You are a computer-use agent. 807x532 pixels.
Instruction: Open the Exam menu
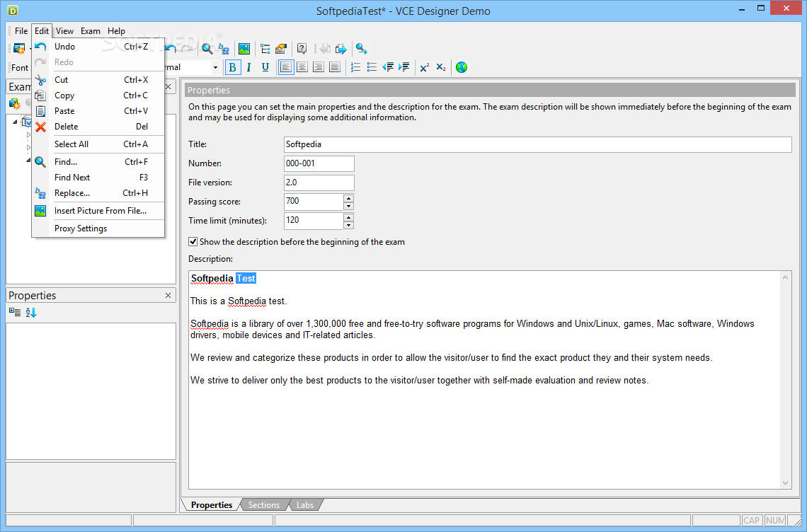coord(91,31)
